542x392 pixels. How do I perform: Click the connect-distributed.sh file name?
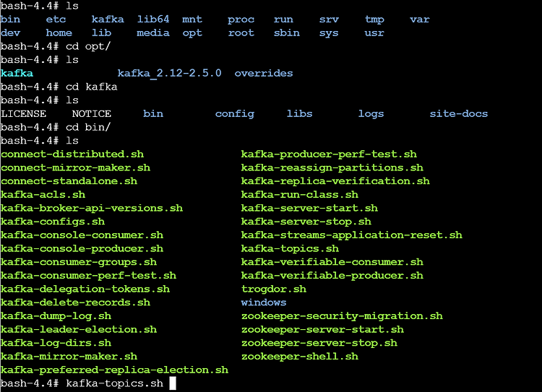coord(72,154)
